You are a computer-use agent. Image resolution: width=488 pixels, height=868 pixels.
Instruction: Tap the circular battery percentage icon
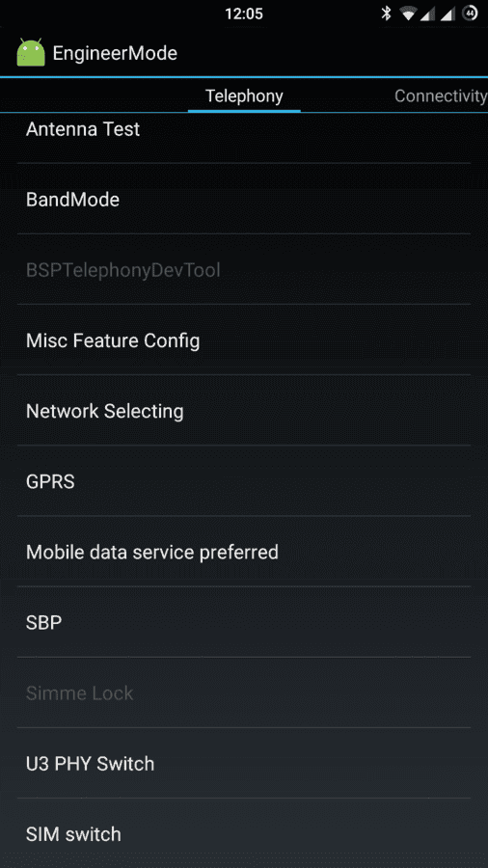[x=471, y=14]
